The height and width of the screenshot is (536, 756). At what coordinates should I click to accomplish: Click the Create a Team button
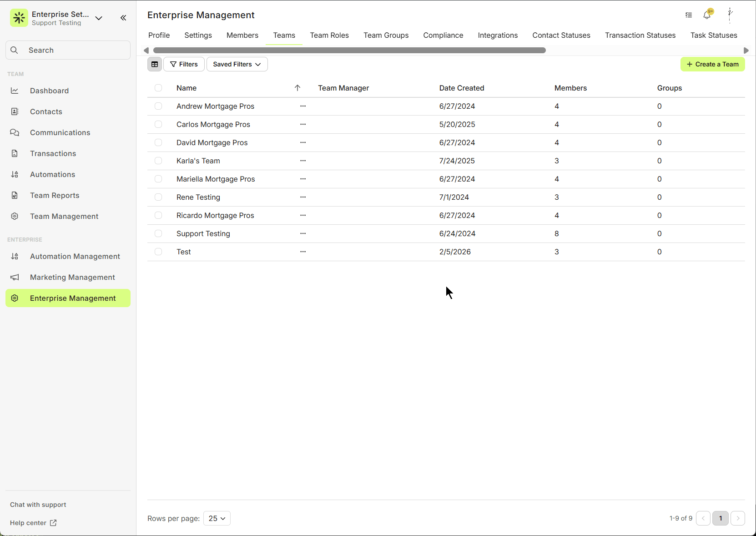pyautogui.click(x=712, y=64)
